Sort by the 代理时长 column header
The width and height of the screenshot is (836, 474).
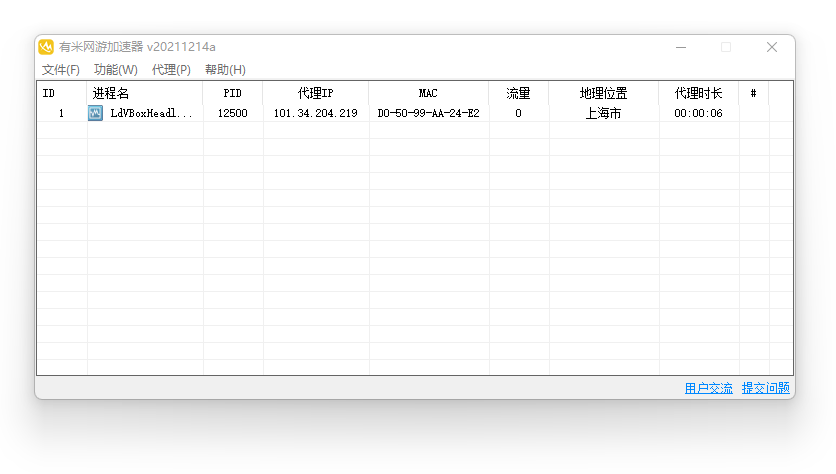pyautogui.click(x=698, y=93)
